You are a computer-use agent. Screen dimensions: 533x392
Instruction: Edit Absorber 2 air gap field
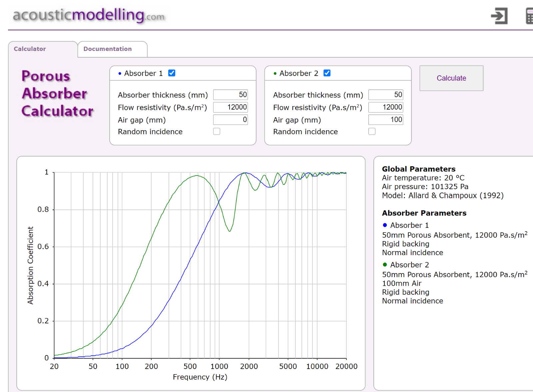(x=386, y=120)
